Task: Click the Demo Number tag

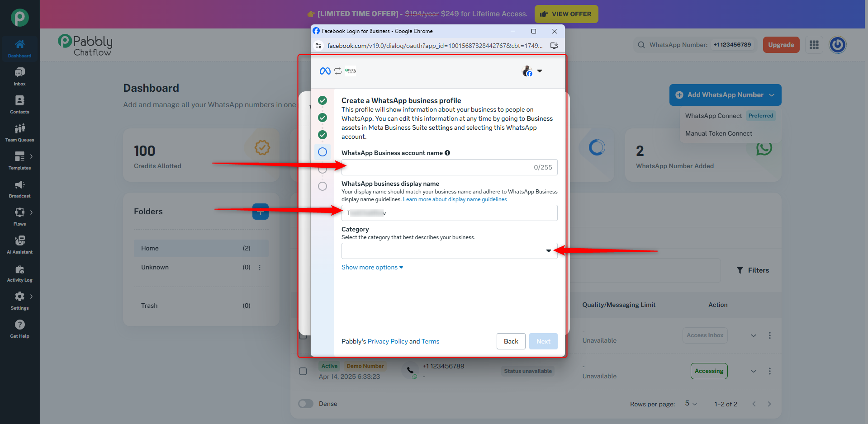Action: click(365, 366)
